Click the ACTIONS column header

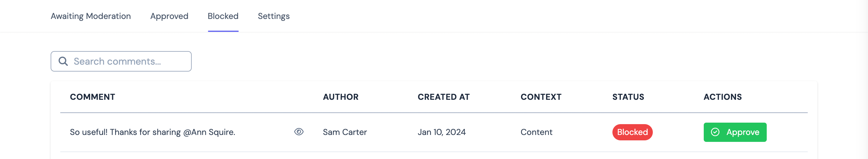tap(722, 97)
